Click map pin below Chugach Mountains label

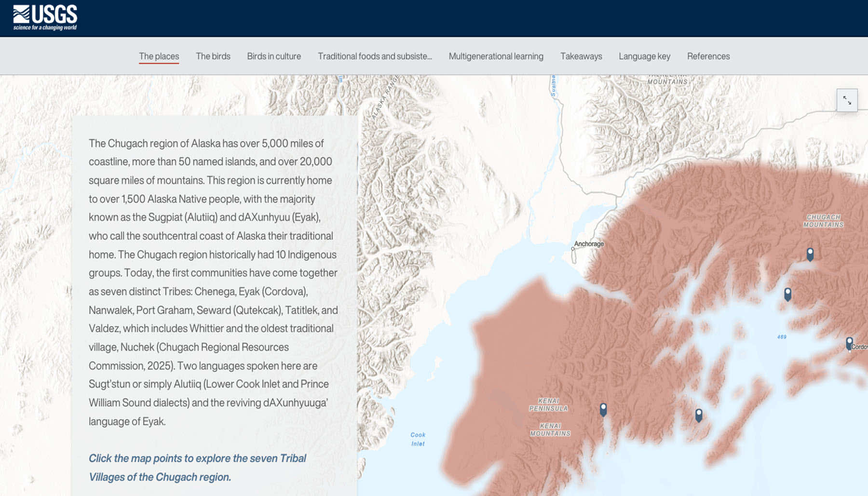pyautogui.click(x=810, y=254)
